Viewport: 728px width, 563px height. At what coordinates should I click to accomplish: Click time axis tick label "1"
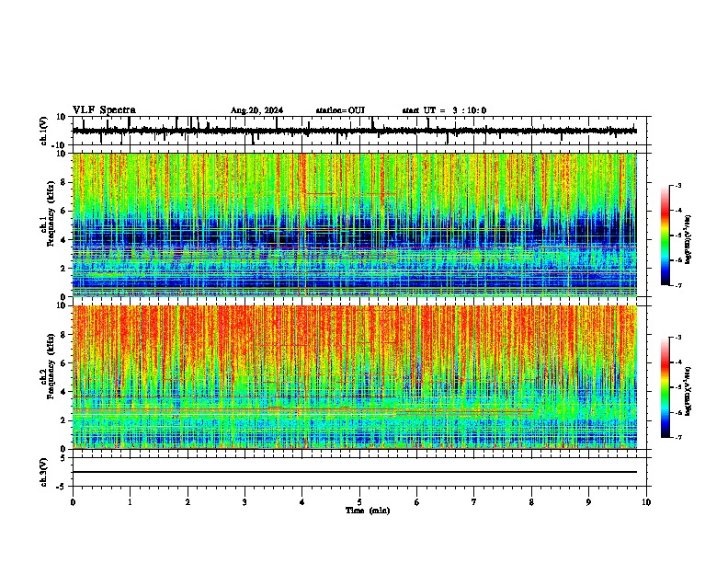point(130,502)
